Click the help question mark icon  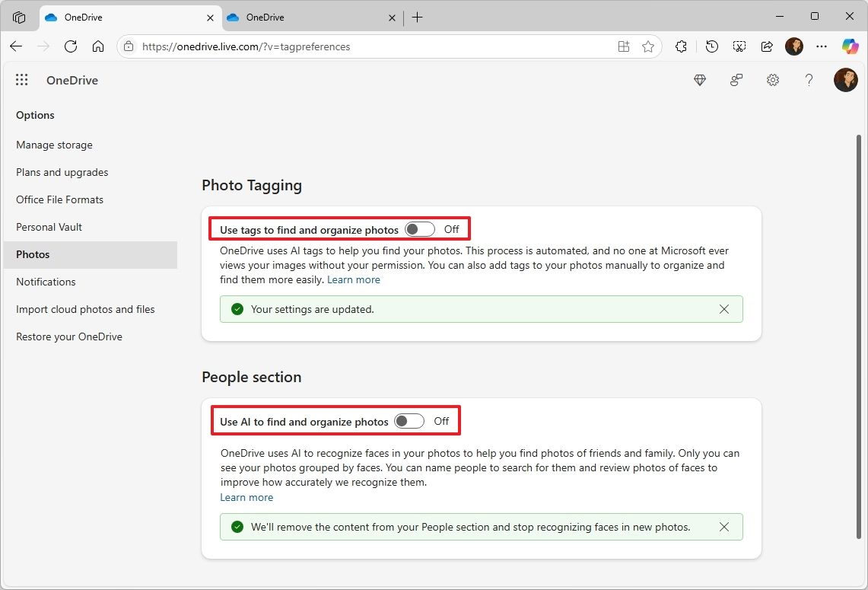point(809,80)
